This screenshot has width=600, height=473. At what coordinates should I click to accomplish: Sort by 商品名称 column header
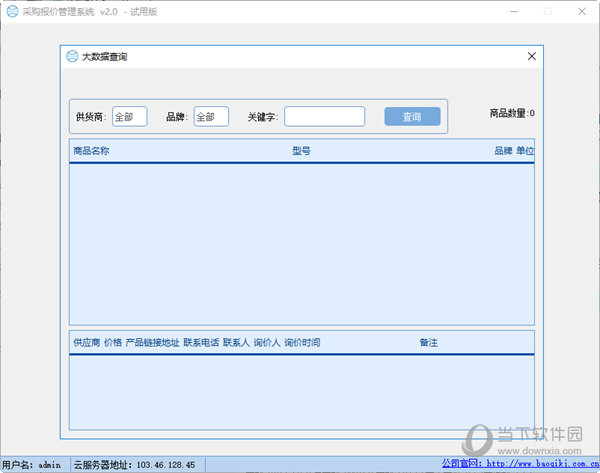point(91,151)
